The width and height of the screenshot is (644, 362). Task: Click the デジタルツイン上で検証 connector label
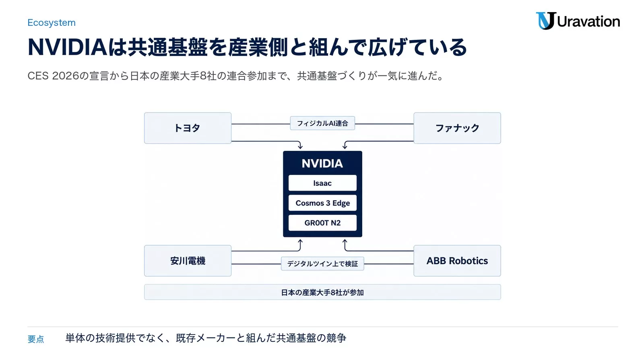pos(322,263)
